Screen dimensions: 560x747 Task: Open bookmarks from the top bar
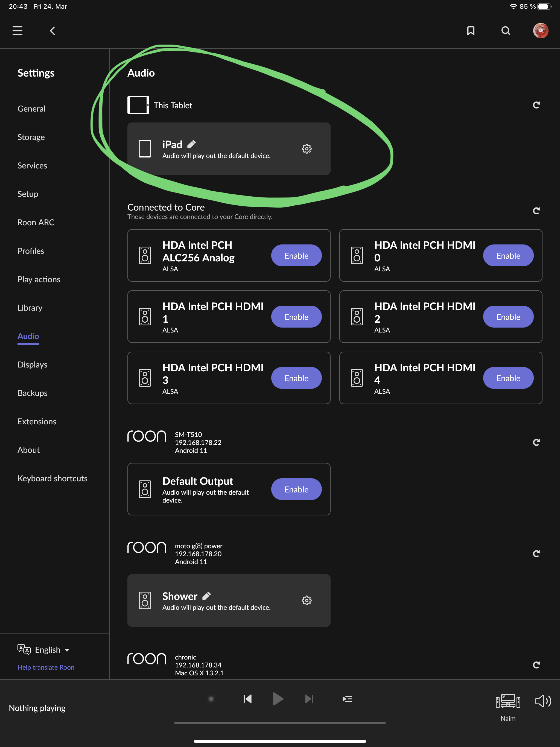471,31
